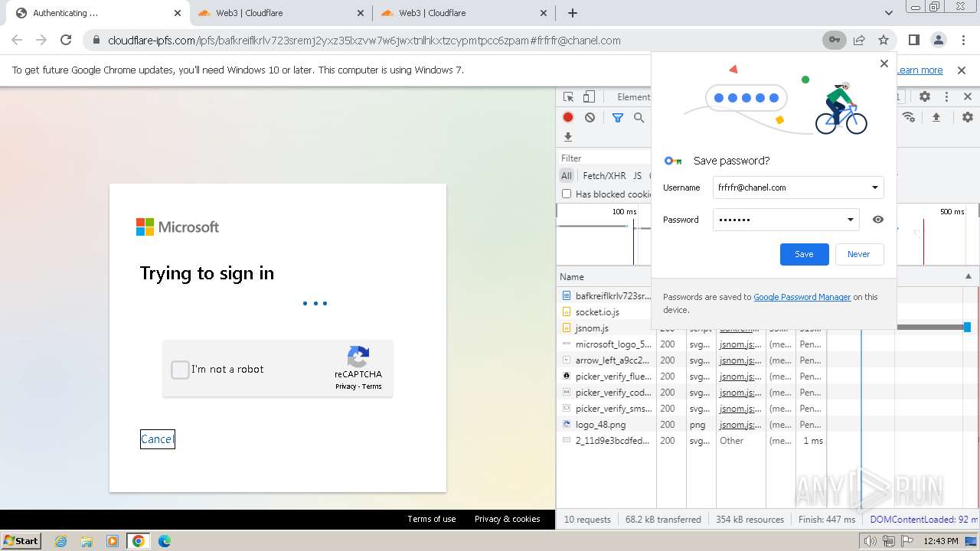This screenshot has height=551, width=980.
Task: Open reCAPTCHA Terms link
Action: (372, 386)
